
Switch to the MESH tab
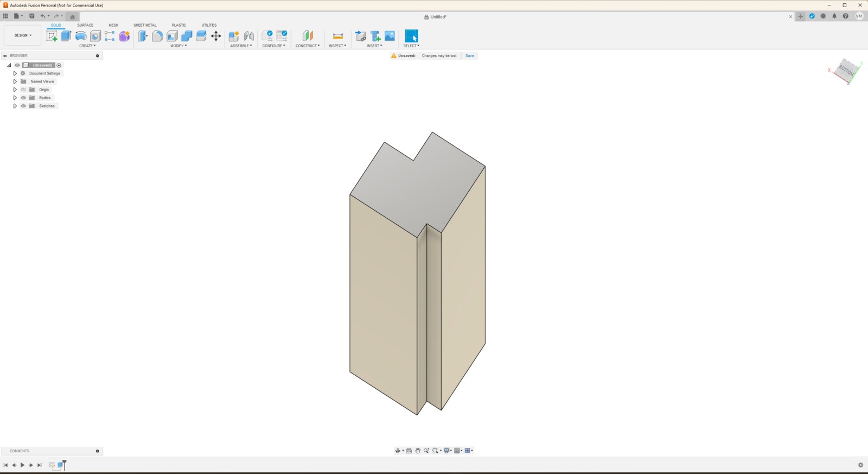113,25
